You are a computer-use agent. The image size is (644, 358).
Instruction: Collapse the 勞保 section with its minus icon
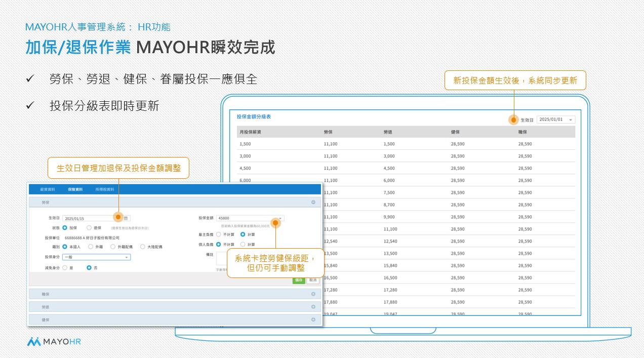click(x=313, y=202)
